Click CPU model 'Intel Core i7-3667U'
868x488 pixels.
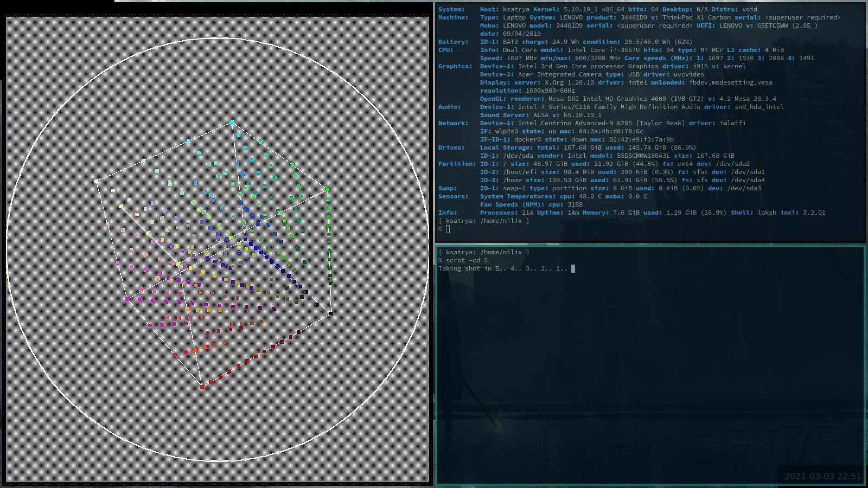point(603,50)
